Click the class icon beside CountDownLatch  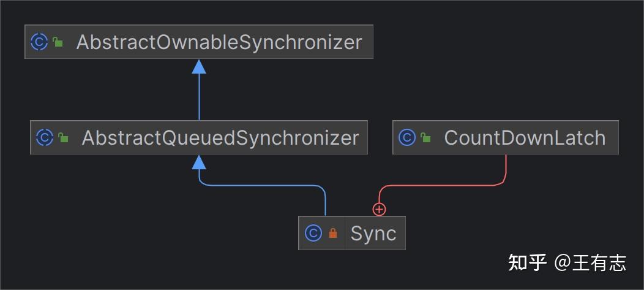point(407,137)
